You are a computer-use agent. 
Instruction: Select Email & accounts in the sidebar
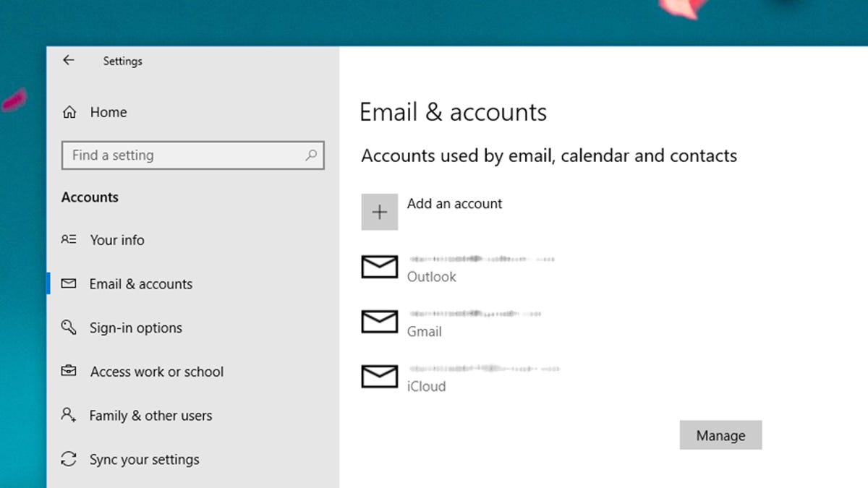(141, 284)
